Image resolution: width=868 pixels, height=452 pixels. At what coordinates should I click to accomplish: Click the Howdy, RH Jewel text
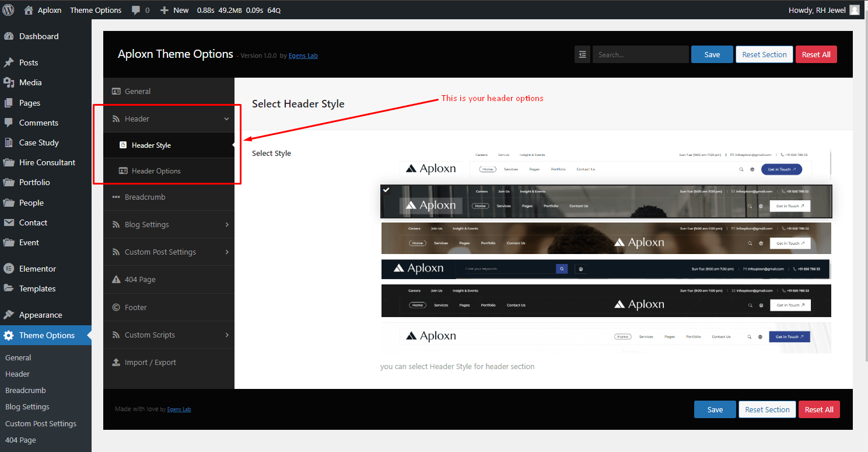817,10
